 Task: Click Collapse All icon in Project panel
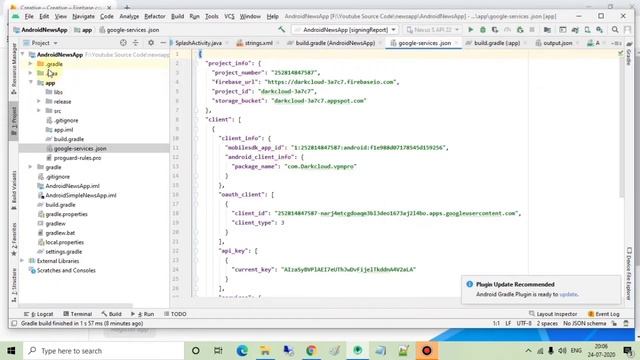pos(136,42)
